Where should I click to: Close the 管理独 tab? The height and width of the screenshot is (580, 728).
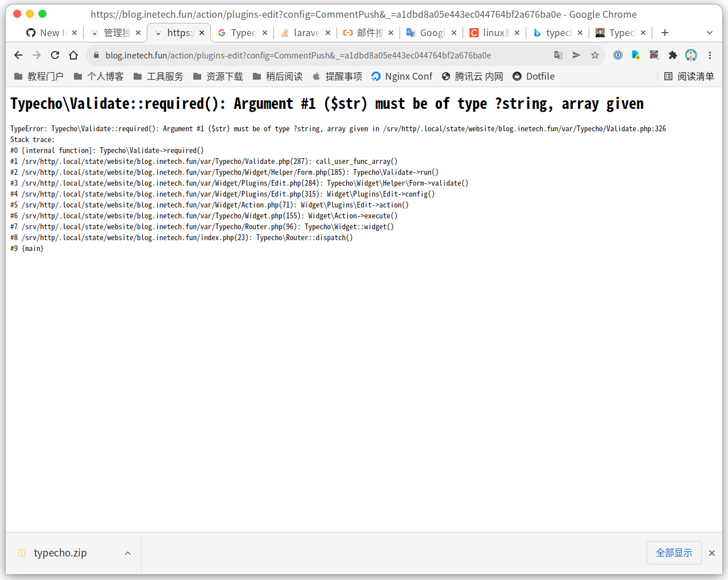[138, 33]
